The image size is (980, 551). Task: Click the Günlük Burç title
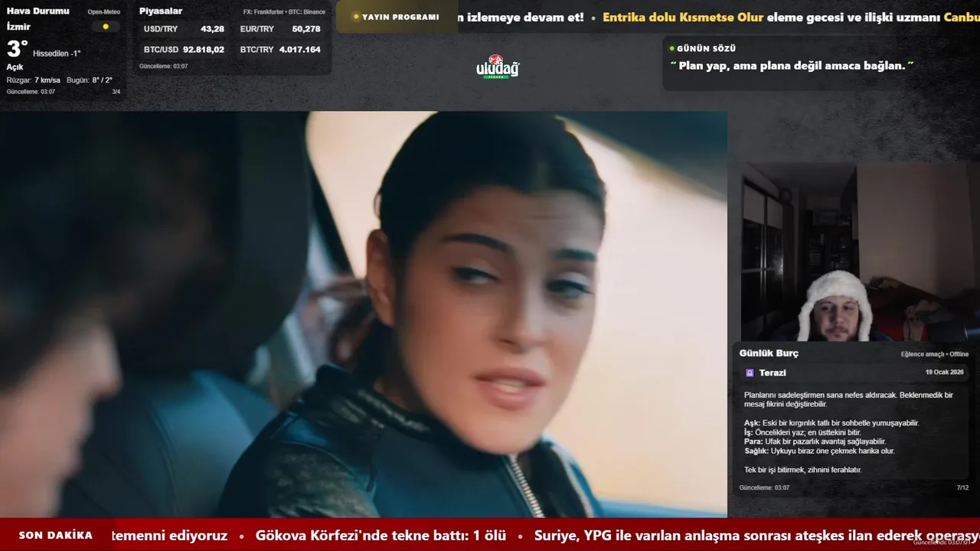tap(769, 354)
